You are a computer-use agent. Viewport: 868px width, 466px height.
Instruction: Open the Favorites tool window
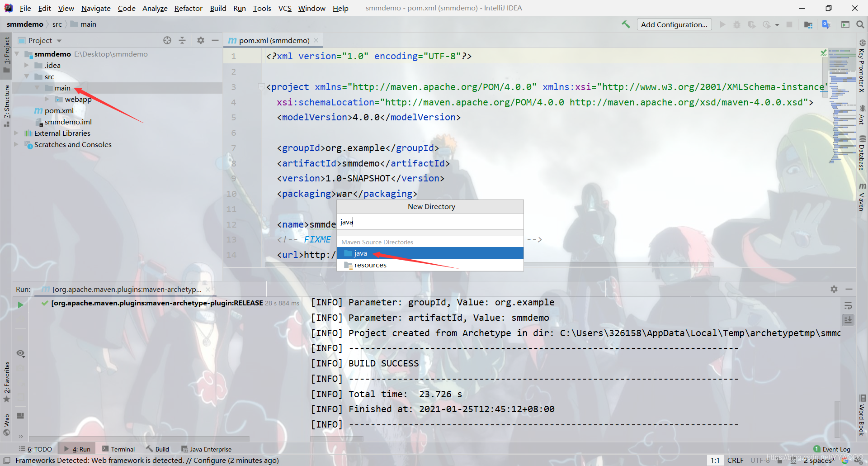[x=6, y=382]
